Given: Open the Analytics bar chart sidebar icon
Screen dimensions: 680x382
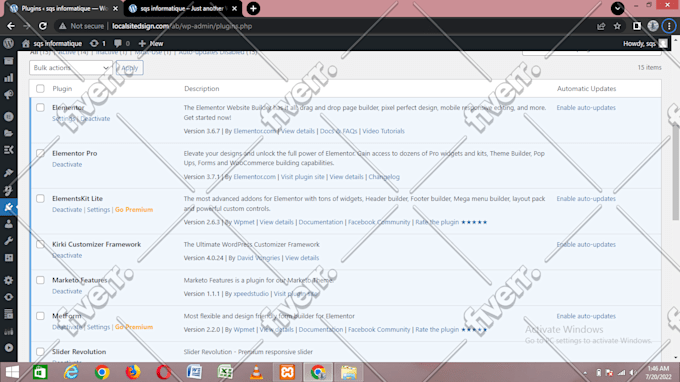Looking at the screenshot, I should pyautogui.click(x=8, y=78).
